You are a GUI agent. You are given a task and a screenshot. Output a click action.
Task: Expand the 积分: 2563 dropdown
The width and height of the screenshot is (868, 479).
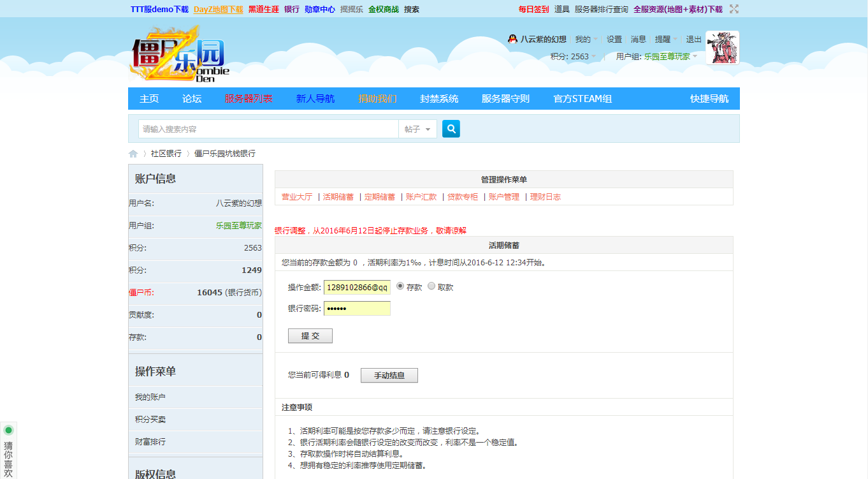tap(574, 56)
